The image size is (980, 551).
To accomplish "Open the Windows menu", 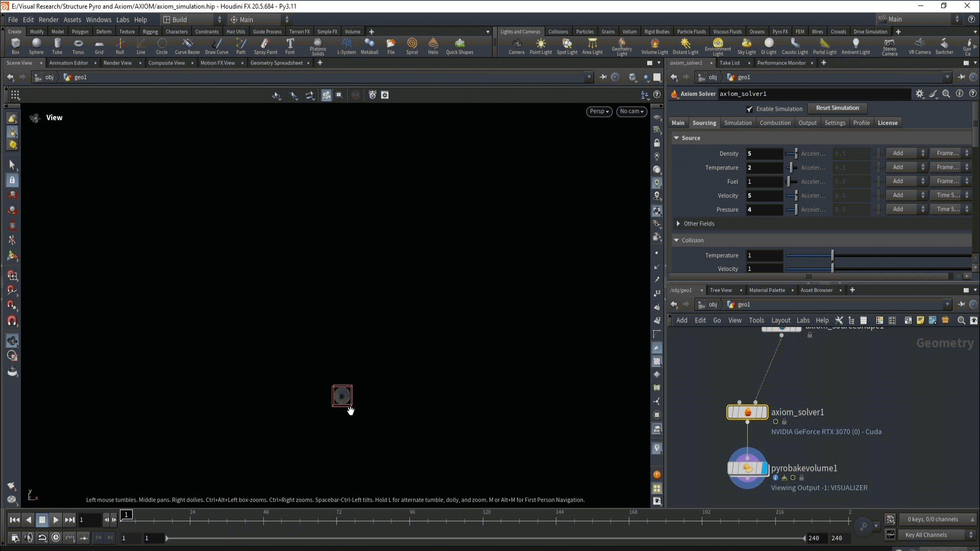I will [99, 19].
